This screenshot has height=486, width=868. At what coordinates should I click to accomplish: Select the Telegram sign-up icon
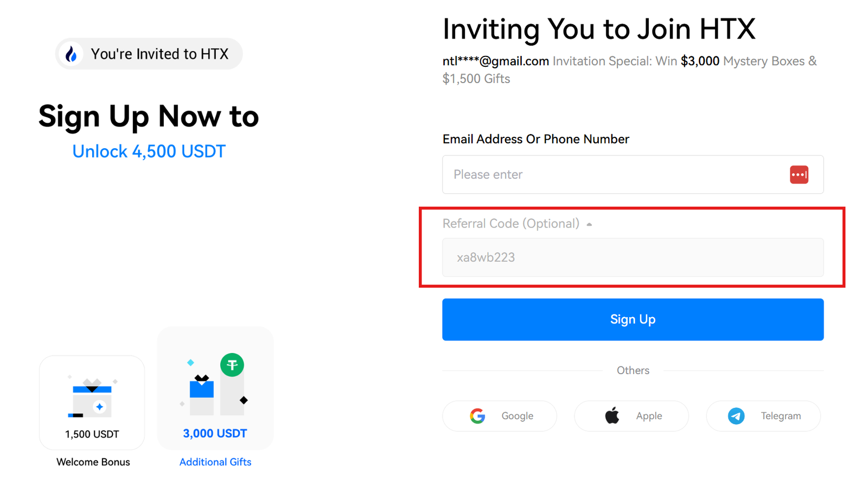pos(736,415)
